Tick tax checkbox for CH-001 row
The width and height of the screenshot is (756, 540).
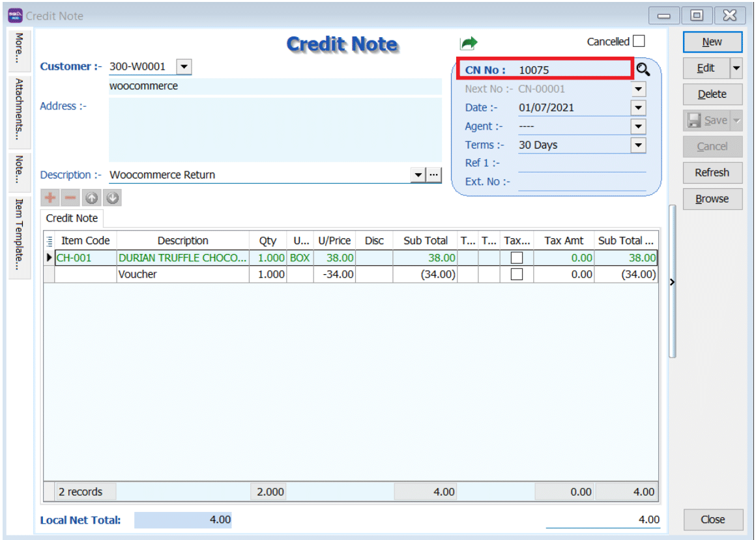517,258
